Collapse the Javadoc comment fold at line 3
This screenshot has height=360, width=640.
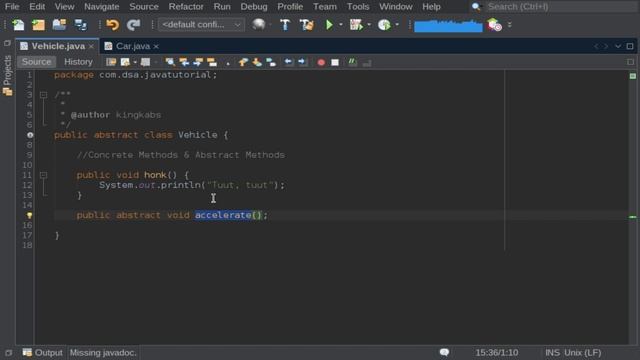43,95
